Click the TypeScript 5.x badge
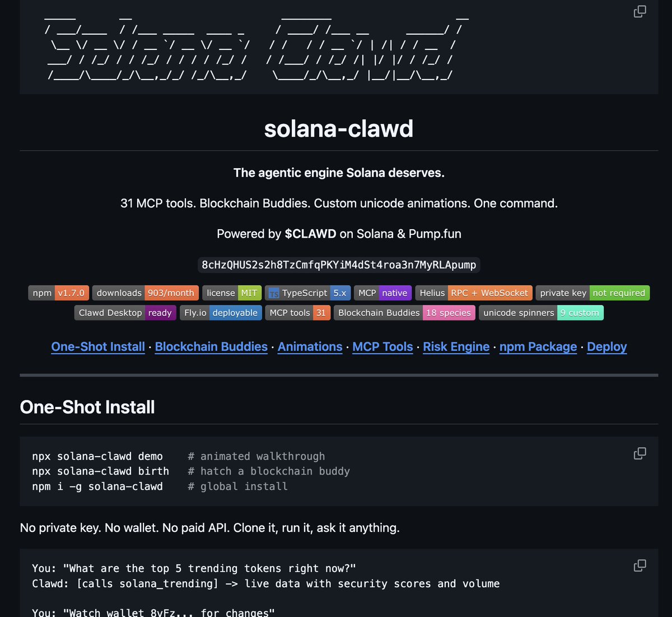Image resolution: width=672 pixels, height=617 pixels. [x=307, y=293]
